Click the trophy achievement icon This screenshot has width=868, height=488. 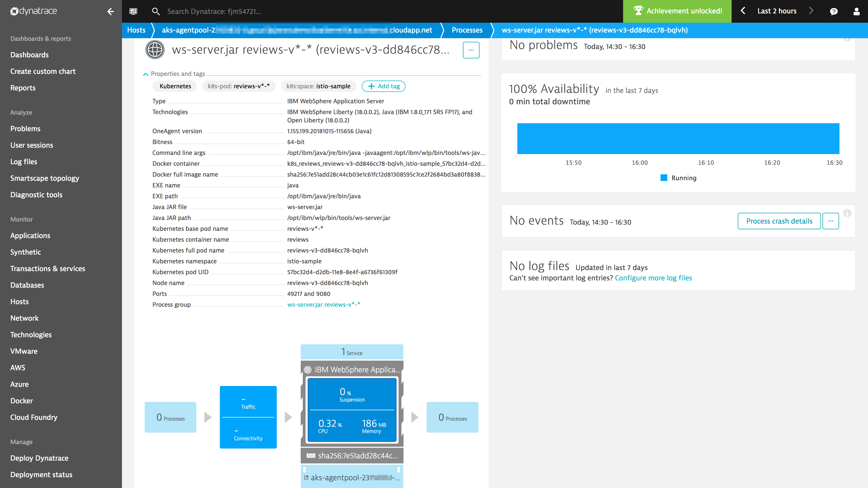638,11
